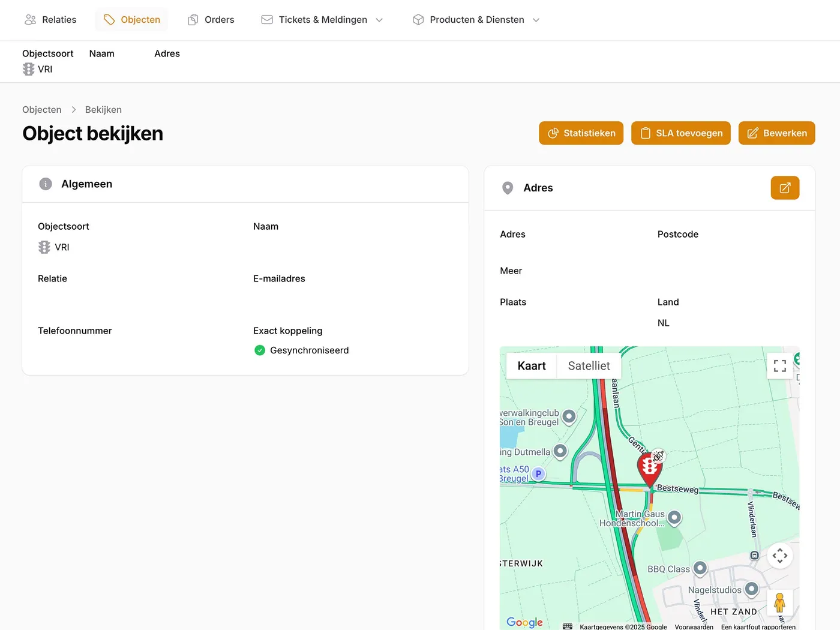Image resolution: width=840 pixels, height=630 pixels.
Task: Click the Objecten tag icon
Action: coord(109,20)
